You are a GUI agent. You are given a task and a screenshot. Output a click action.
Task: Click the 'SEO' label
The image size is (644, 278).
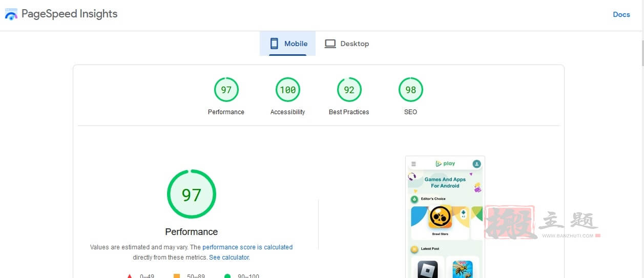click(410, 112)
